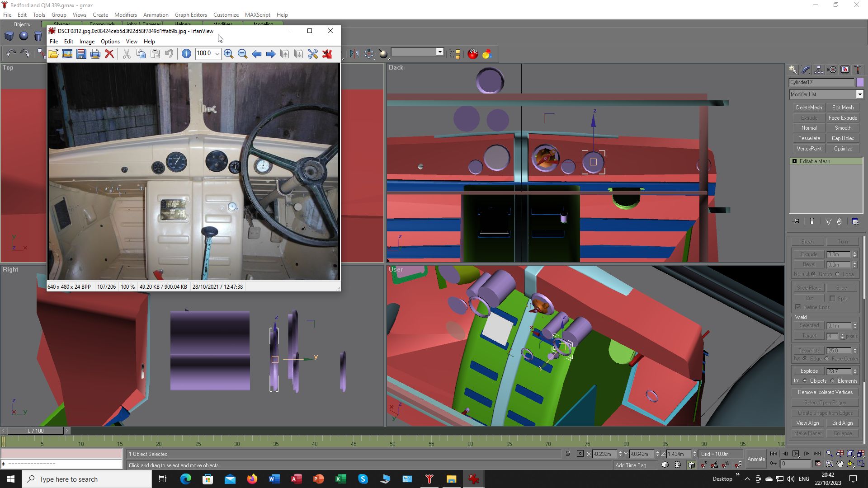Viewport: 868px width, 488px height.
Task: Click the IrfanView zoom in magnifier
Action: pyautogui.click(x=228, y=54)
